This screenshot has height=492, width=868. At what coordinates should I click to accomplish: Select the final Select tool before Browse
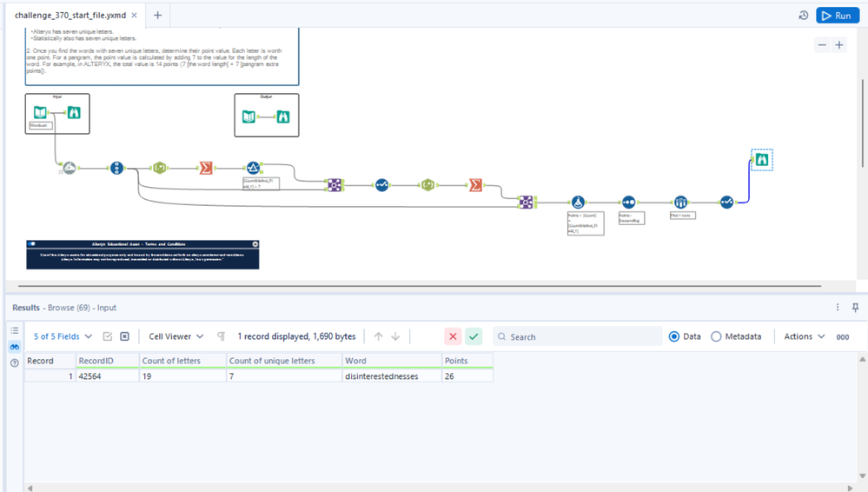coord(727,203)
